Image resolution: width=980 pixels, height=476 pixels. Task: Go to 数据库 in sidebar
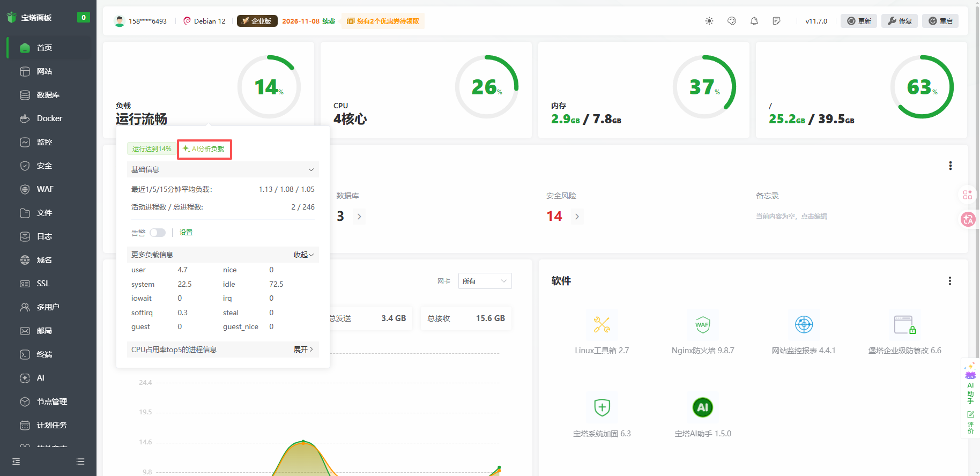click(48, 95)
